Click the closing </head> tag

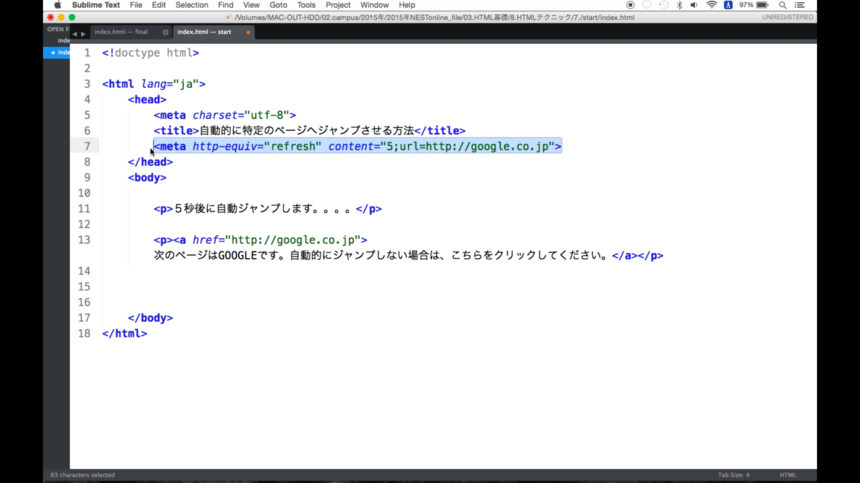(x=150, y=162)
